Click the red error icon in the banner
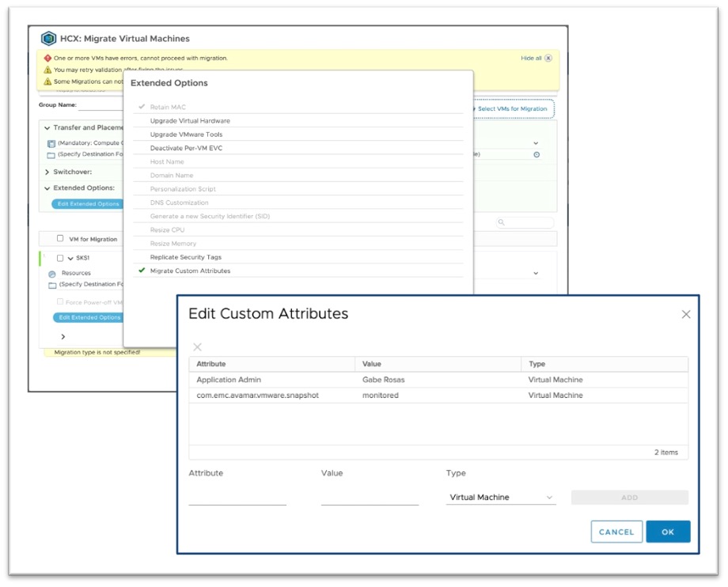Image resolution: width=728 pixels, height=587 pixels. pyautogui.click(x=47, y=59)
